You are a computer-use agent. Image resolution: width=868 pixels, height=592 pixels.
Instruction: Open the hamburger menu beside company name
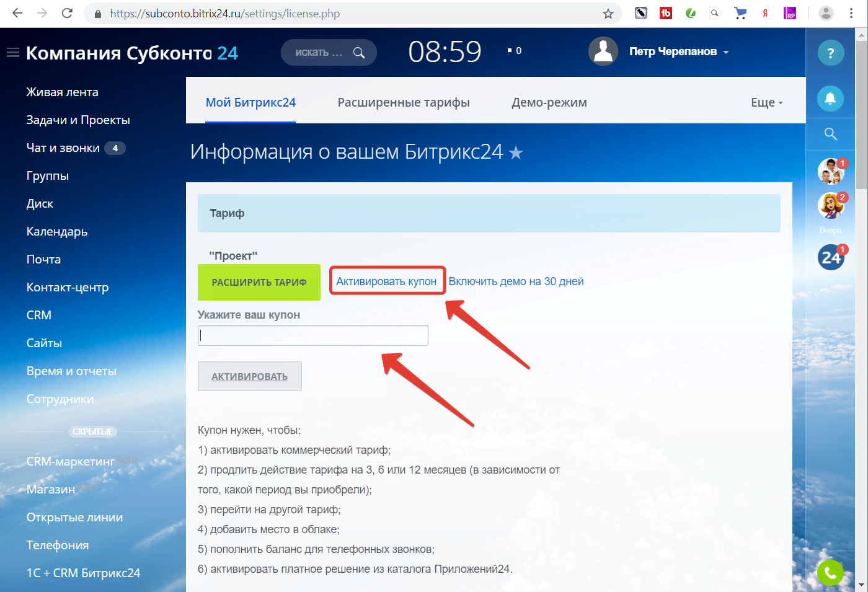[x=13, y=53]
